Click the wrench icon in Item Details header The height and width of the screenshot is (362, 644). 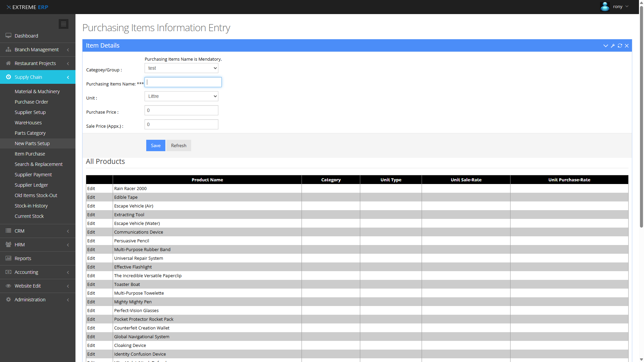click(613, 46)
